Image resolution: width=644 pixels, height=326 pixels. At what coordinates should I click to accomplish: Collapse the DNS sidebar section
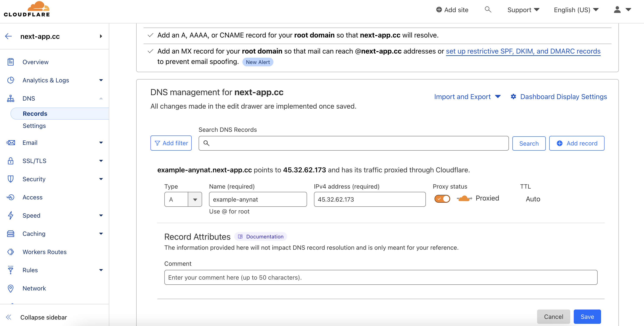tap(101, 98)
